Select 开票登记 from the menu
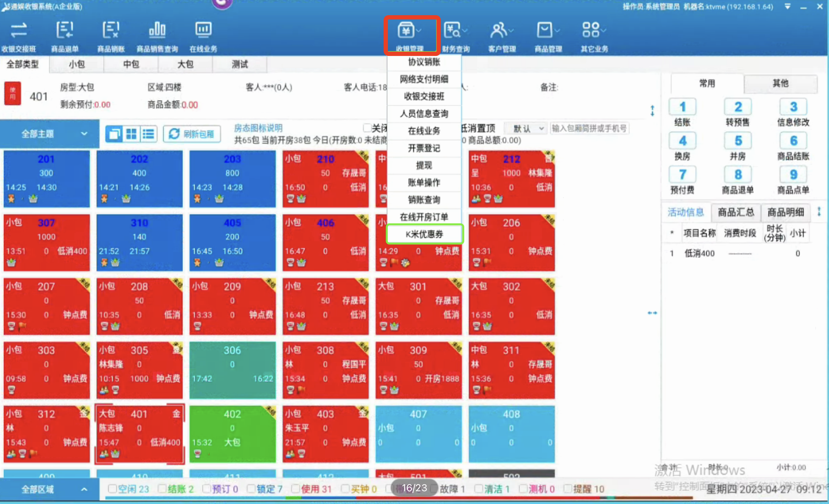This screenshot has height=504, width=829. click(x=424, y=148)
